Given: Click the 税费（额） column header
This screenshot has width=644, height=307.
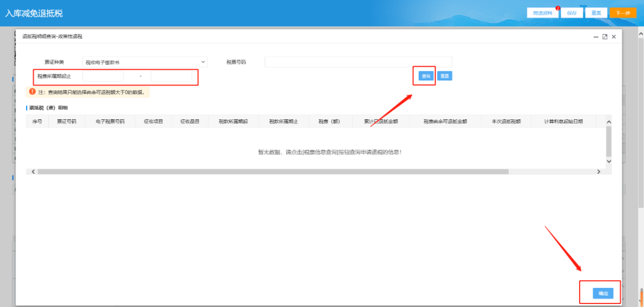Looking at the screenshot, I should (x=330, y=122).
